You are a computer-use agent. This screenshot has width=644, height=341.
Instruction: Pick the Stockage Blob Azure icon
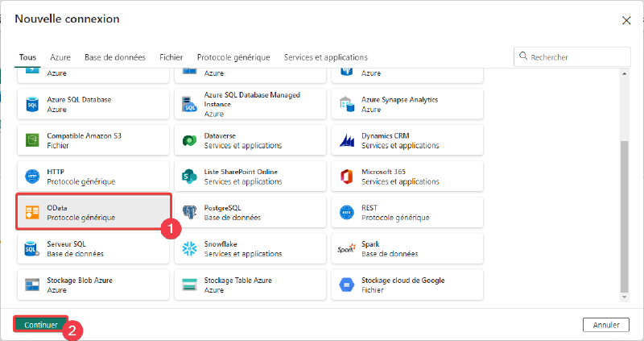pos(32,285)
